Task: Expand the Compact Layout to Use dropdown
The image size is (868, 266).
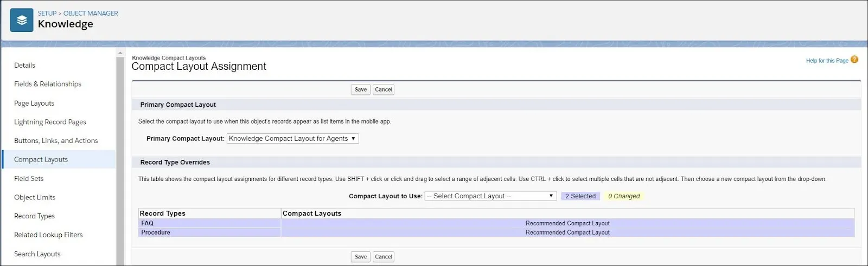Action: coord(491,196)
